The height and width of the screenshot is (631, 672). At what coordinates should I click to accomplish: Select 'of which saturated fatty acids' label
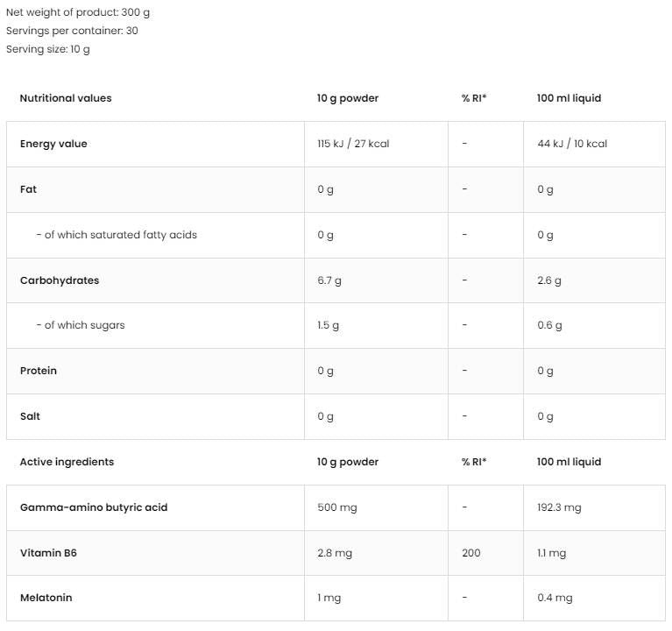pos(117,235)
